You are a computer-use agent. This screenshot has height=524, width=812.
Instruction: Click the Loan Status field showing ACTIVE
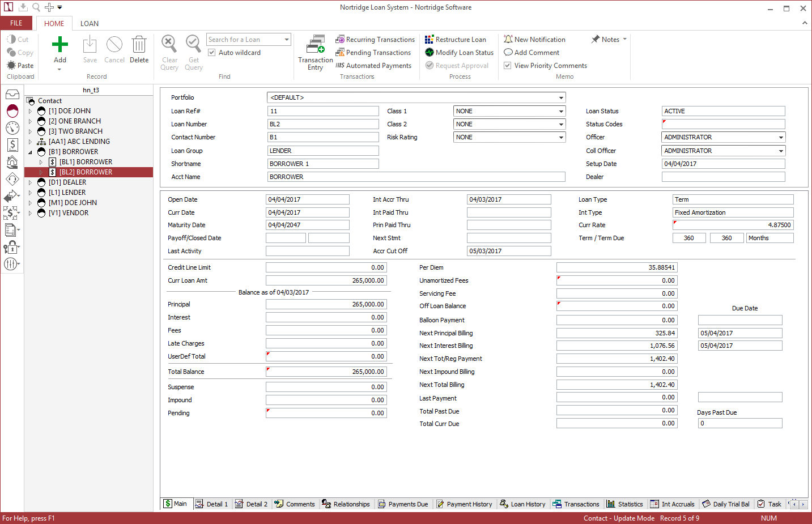click(724, 111)
